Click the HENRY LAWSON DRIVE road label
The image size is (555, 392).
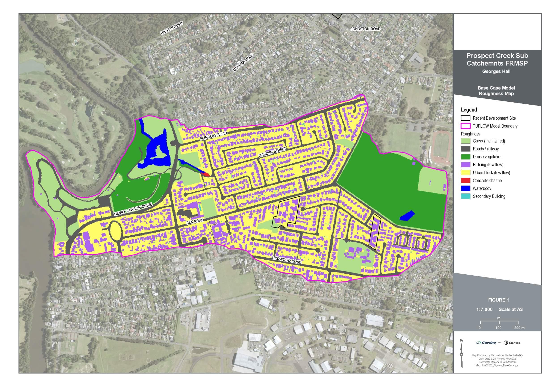click(133, 209)
